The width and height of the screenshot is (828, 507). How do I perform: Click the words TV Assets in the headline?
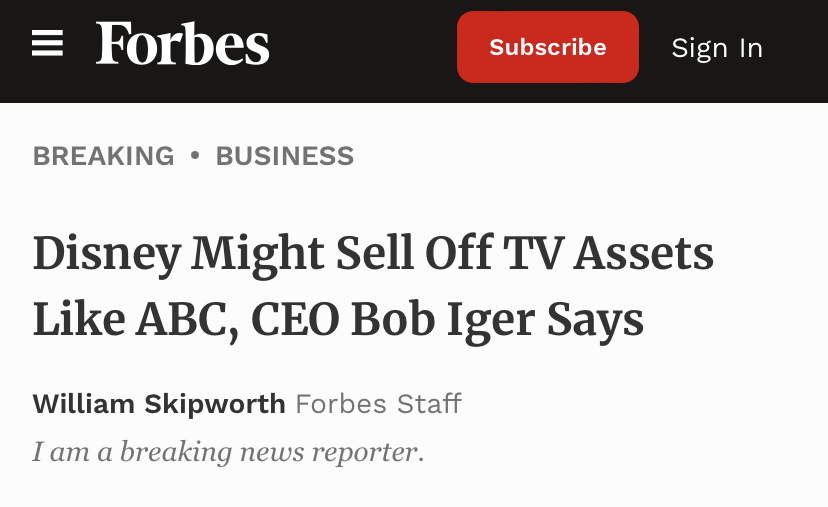tap(613, 253)
